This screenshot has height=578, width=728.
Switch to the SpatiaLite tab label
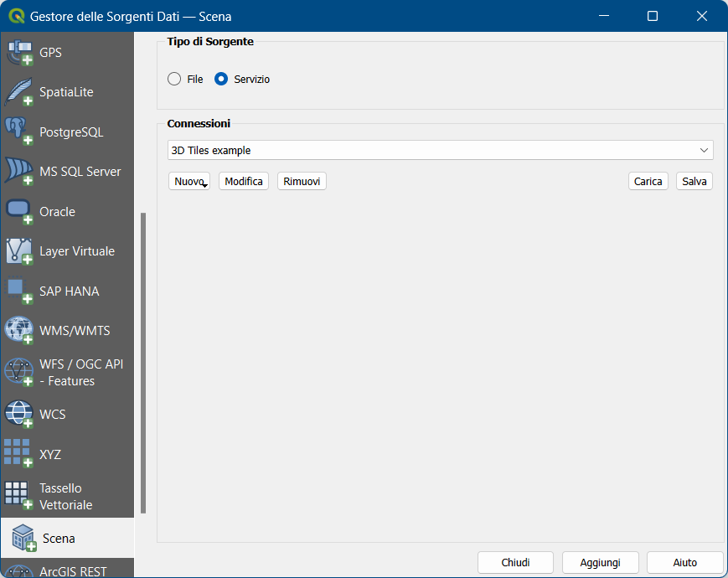[66, 92]
